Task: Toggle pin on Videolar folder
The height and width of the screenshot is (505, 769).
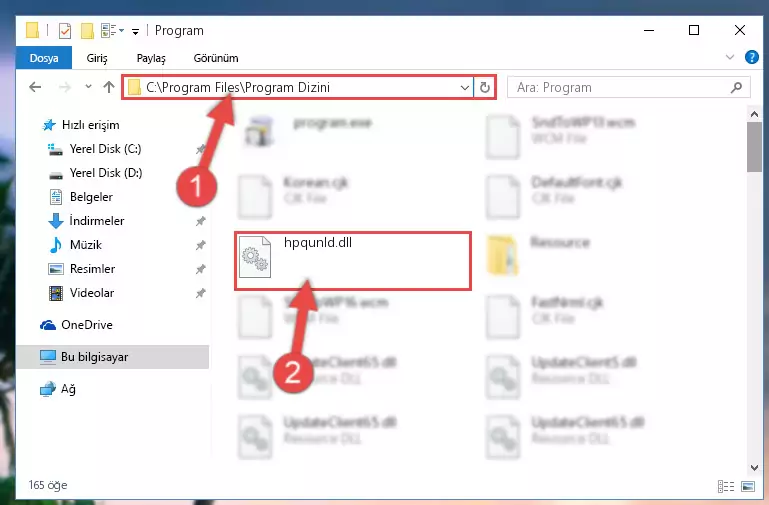Action: (x=200, y=293)
